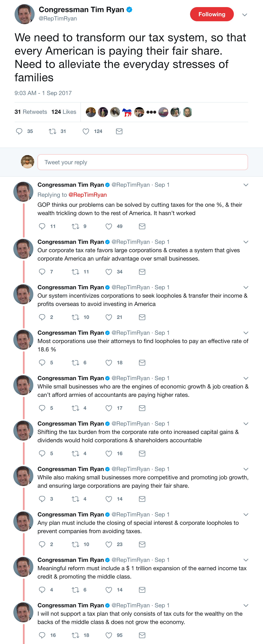The height and width of the screenshot is (644, 263).
Task: Open the chevron menu beside Following button
Action: click(245, 15)
